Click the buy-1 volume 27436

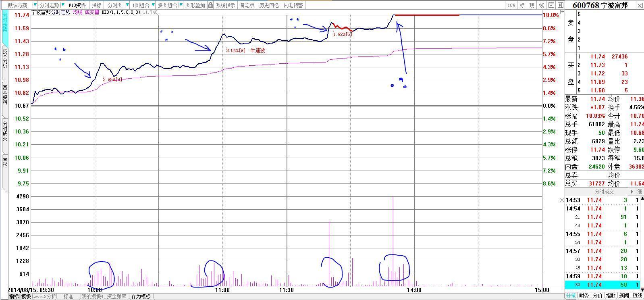pos(619,57)
